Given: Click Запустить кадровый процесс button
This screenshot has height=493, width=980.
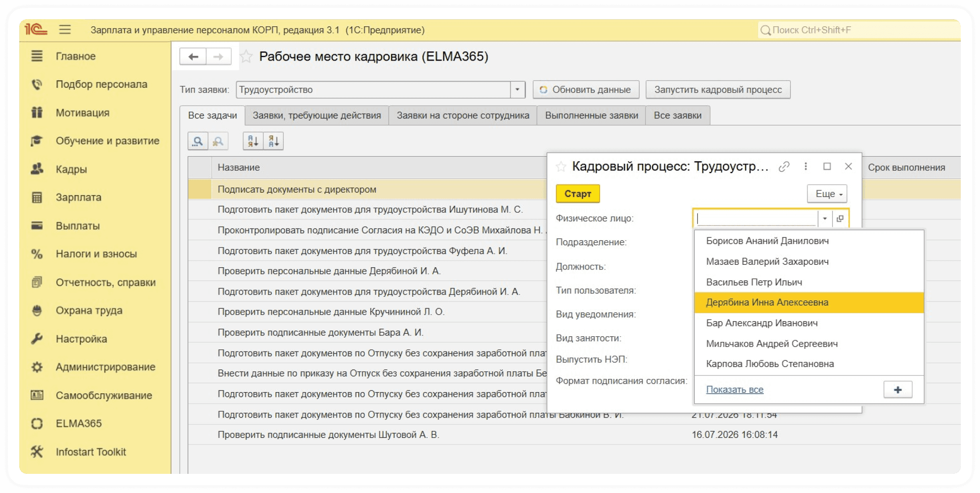Looking at the screenshot, I should click(718, 90).
